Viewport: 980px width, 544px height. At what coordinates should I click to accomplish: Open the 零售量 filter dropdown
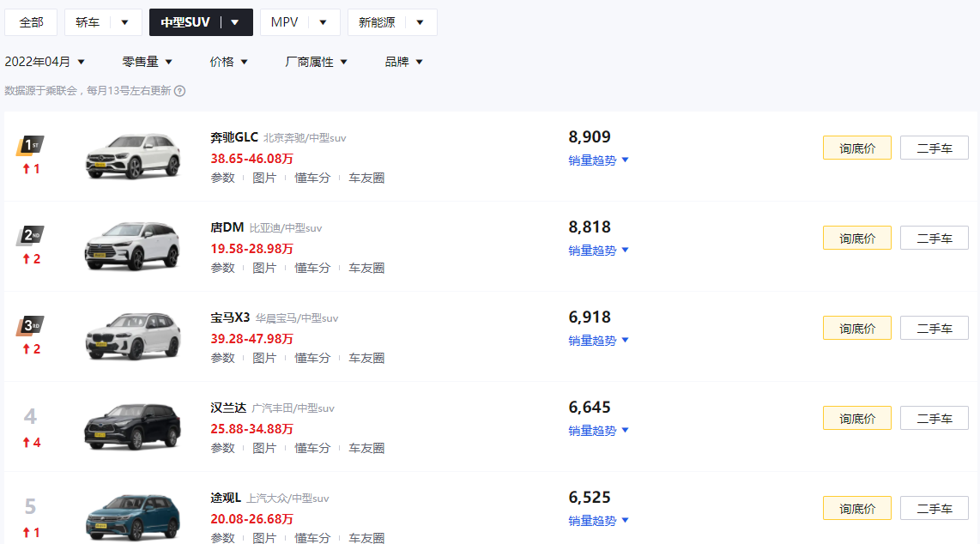click(x=147, y=62)
